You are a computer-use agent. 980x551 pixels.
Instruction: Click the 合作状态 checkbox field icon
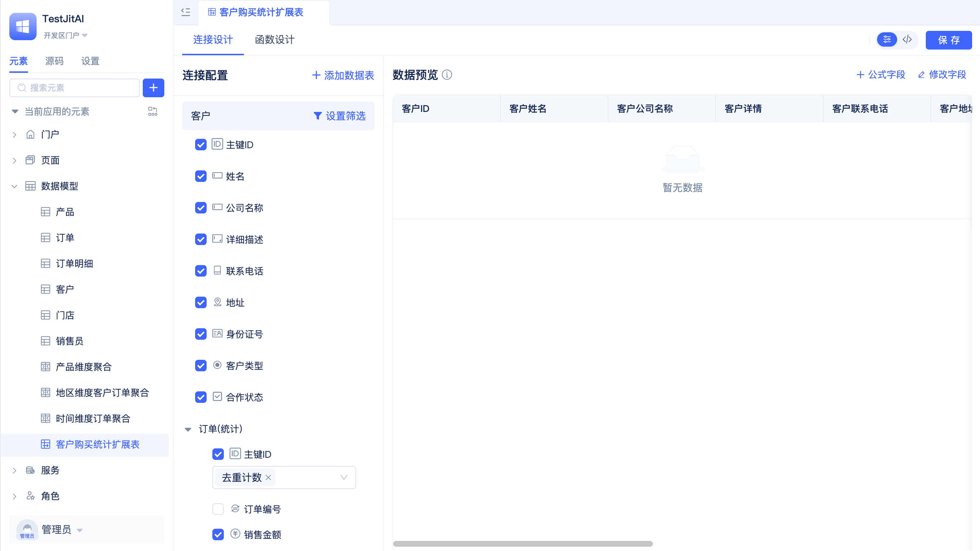[x=217, y=397]
